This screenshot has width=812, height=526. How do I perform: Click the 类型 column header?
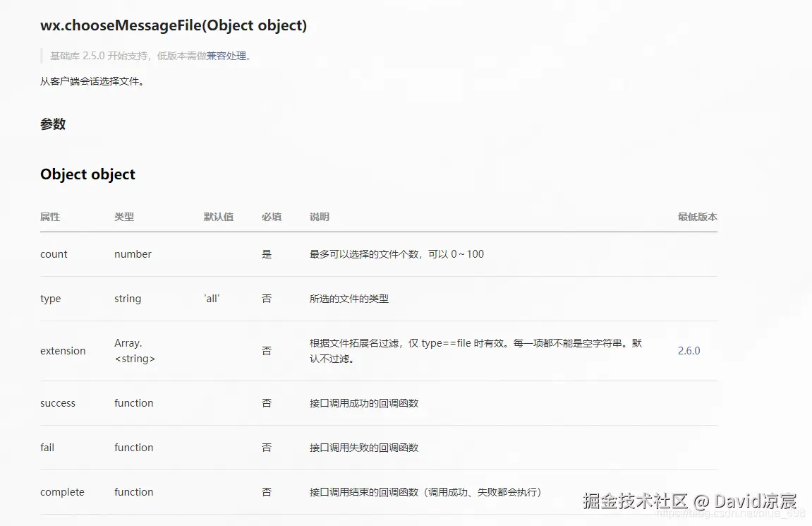(x=123, y=217)
